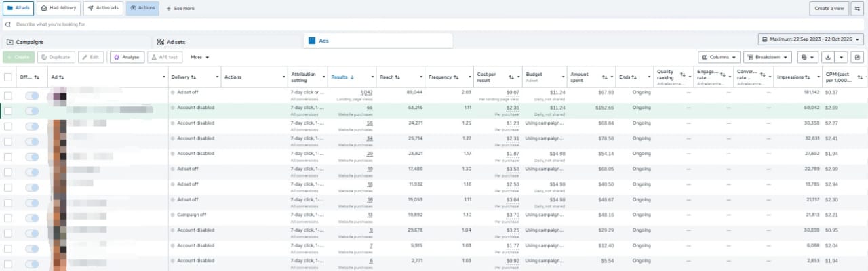
Task: Switch to the Ad sets tab
Action: pyautogui.click(x=227, y=42)
